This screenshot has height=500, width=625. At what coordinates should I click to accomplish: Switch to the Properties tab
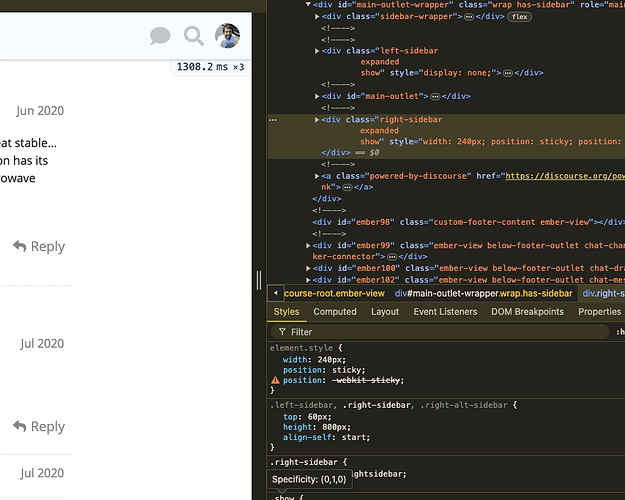[599, 312]
